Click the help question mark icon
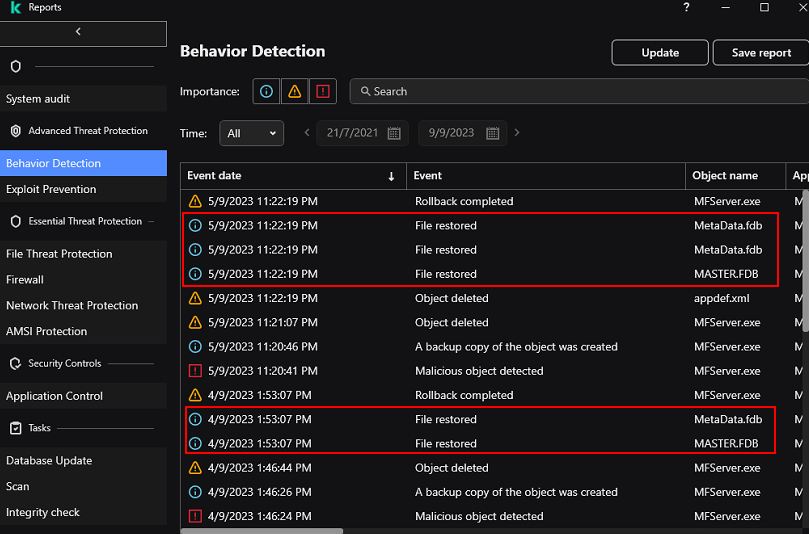The height and width of the screenshot is (534, 809). pyautogui.click(x=686, y=8)
